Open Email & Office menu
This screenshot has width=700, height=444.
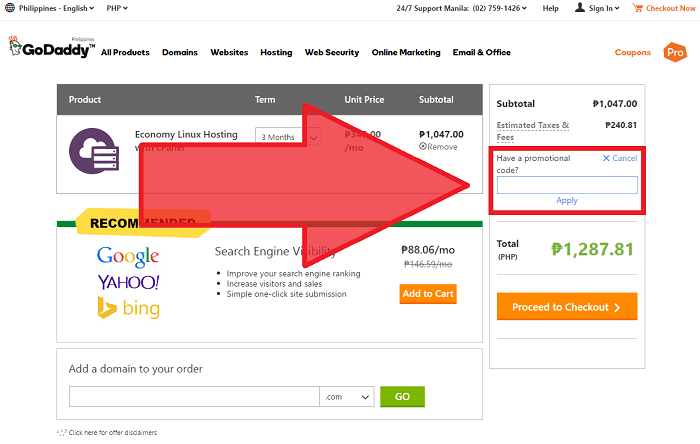tap(482, 52)
